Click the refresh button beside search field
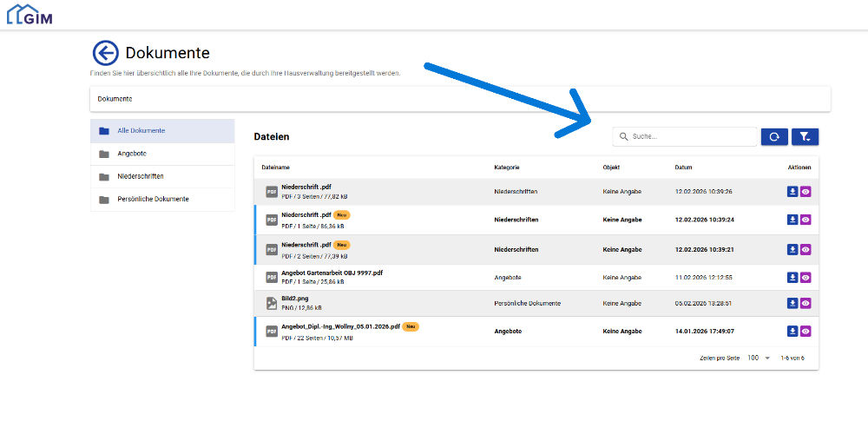The image size is (868, 434). (774, 136)
